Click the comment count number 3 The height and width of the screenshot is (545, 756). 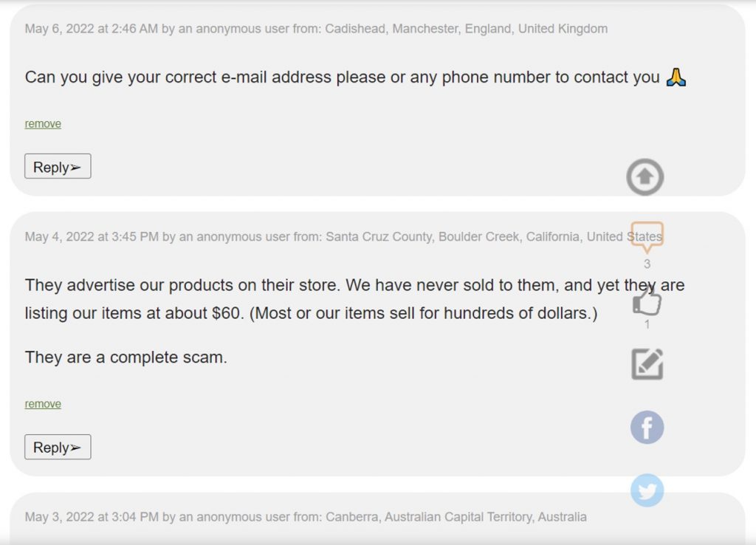click(x=647, y=264)
